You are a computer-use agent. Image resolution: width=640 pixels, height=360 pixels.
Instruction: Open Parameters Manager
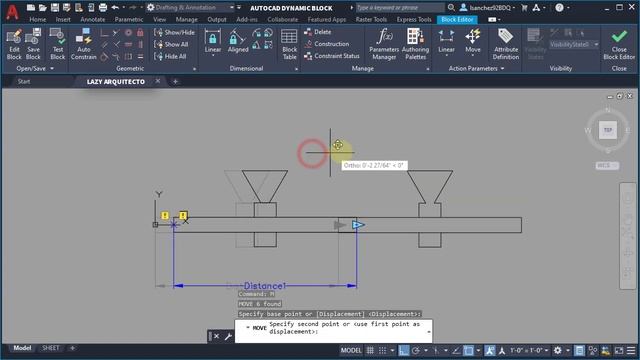(x=384, y=44)
